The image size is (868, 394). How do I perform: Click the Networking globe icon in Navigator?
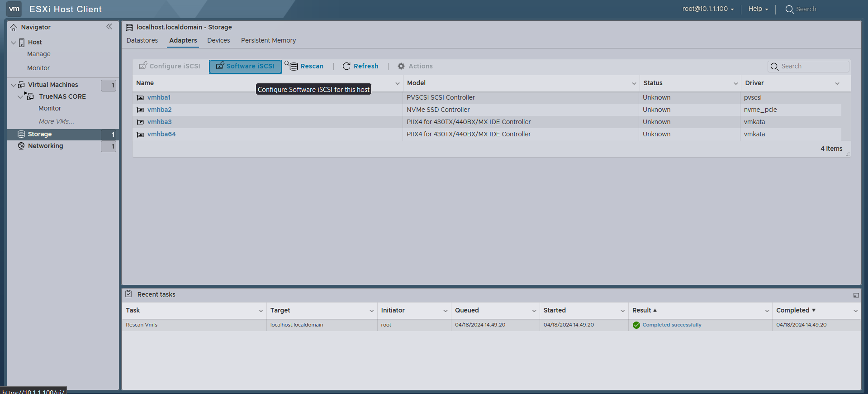[x=21, y=146]
